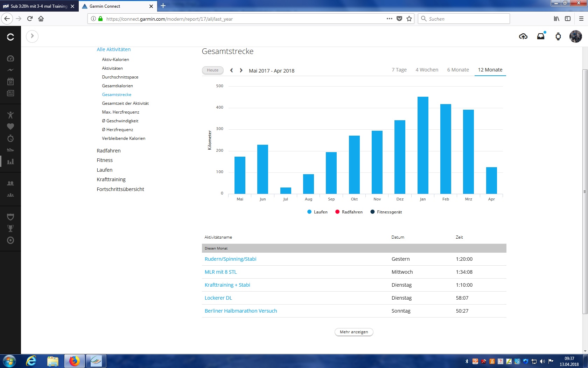Viewport: 588px width, 368px height.
Task: Open the notifications inbox icon
Action: (x=541, y=36)
